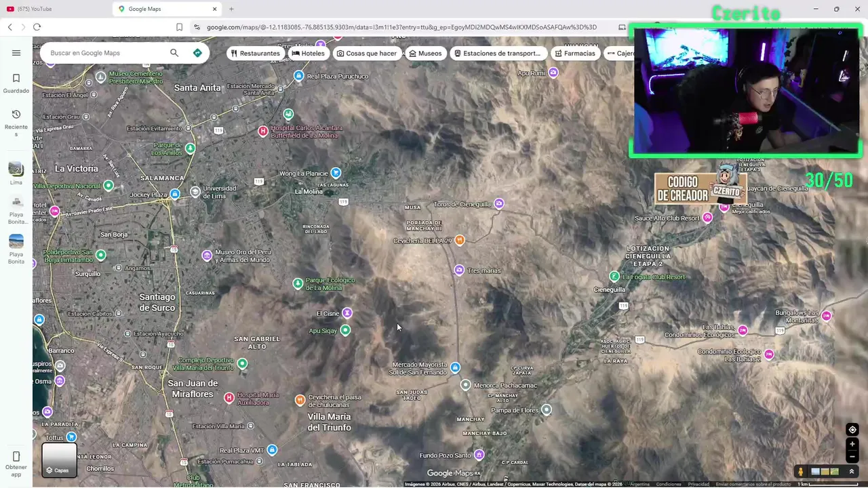This screenshot has width=868, height=488.
Task: Click Enviar comentarios sobre el producto
Action: coord(753,484)
